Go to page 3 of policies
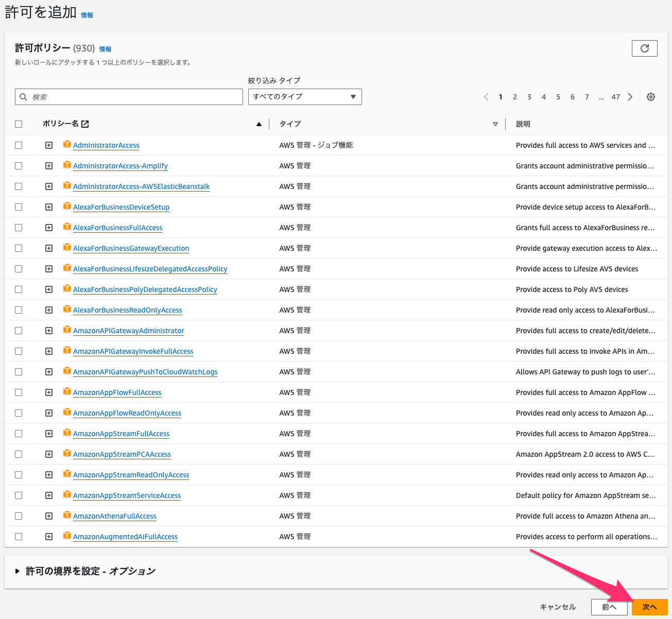This screenshot has width=672, height=619. click(529, 97)
